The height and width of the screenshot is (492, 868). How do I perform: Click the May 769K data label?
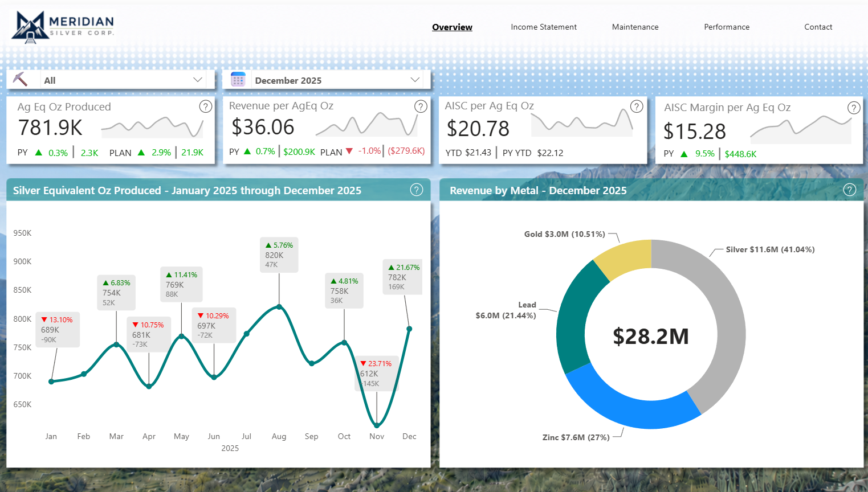click(182, 284)
